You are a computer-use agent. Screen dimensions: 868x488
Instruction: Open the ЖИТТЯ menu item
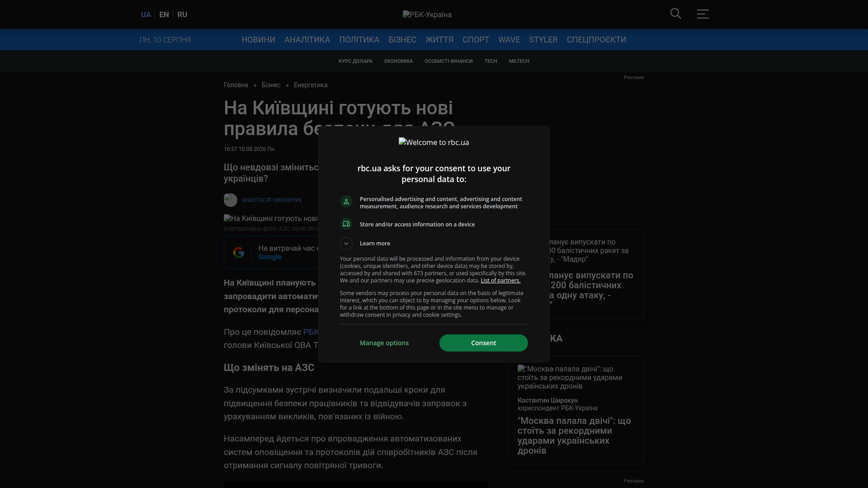coord(439,40)
